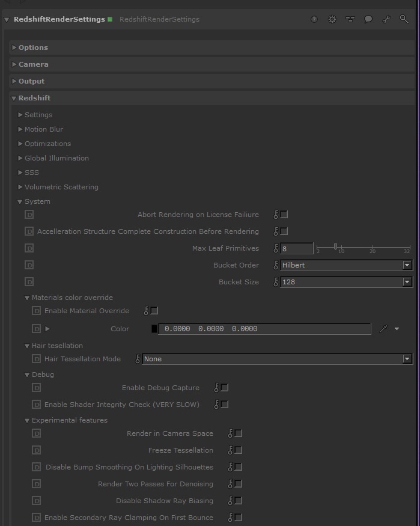Collapse Experimental features group

coord(27,420)
